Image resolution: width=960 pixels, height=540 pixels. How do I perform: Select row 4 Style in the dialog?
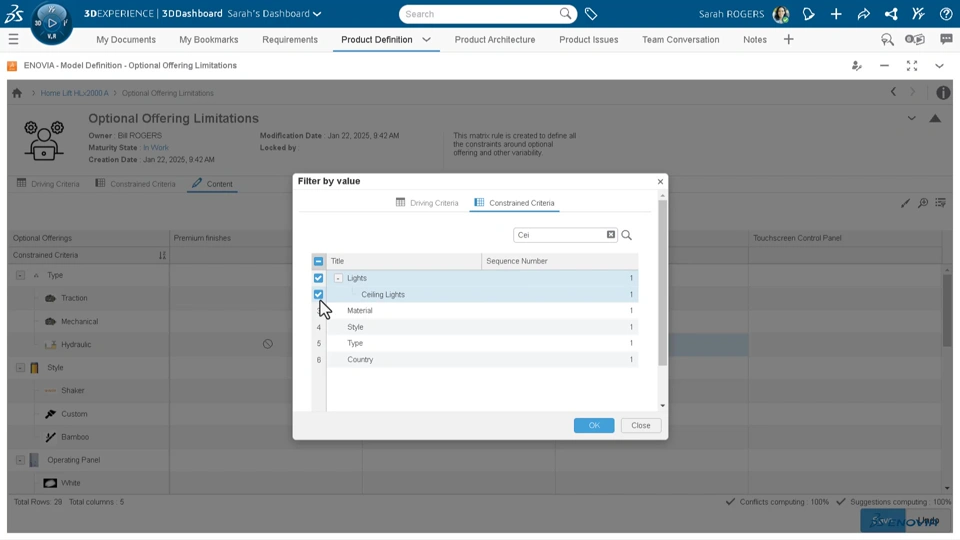pos(474,327)
